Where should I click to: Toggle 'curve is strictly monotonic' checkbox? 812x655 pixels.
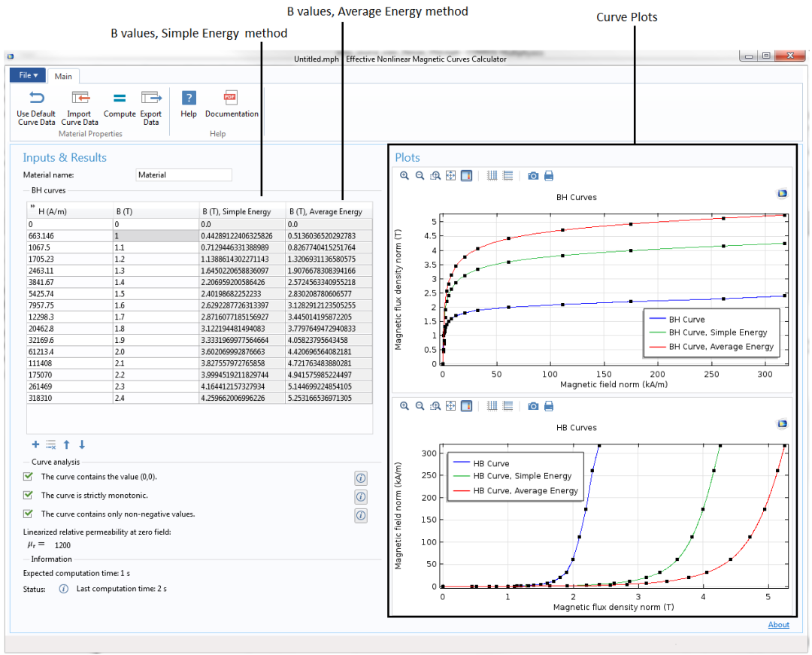(x=29, y=495)
